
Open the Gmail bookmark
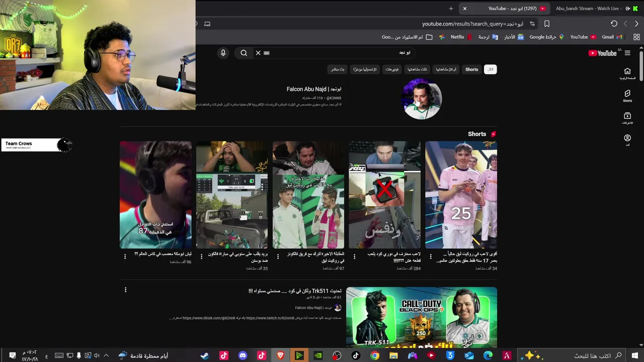click(612, 37)
